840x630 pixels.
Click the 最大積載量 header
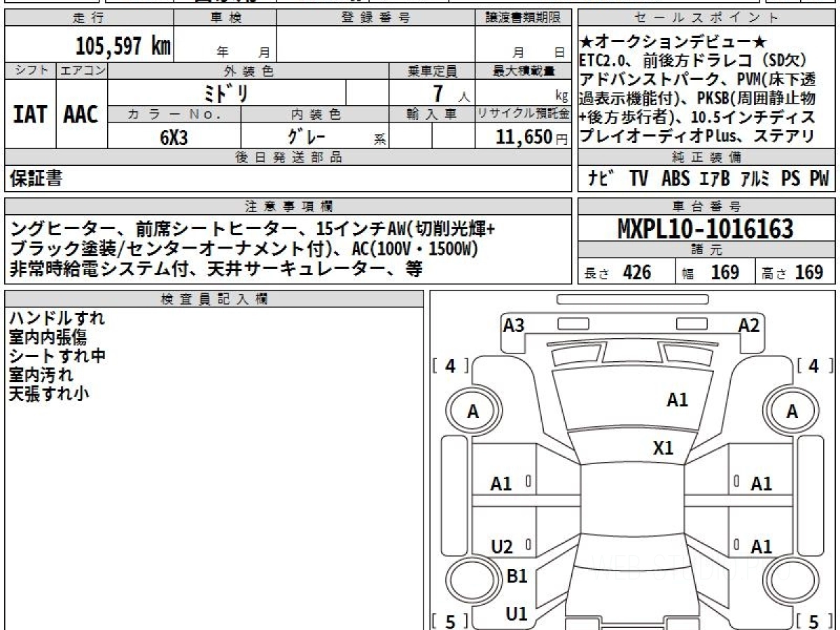pyautogui.click(x=523, y=71)
